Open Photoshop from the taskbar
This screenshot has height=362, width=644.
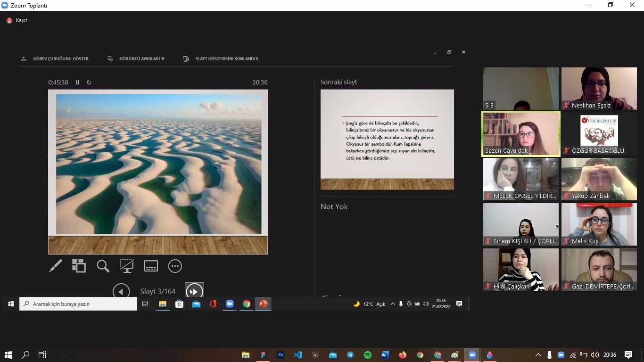pos(281,355)
